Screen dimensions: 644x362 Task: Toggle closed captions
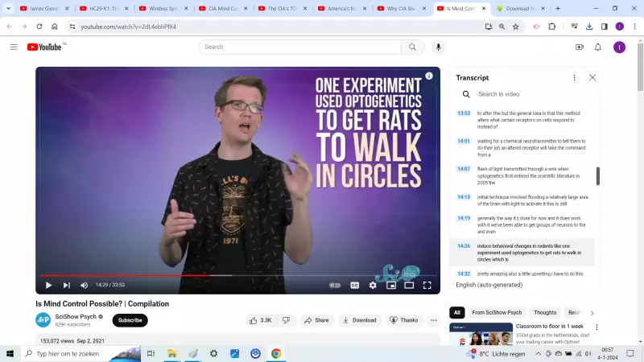pos(354,286)
